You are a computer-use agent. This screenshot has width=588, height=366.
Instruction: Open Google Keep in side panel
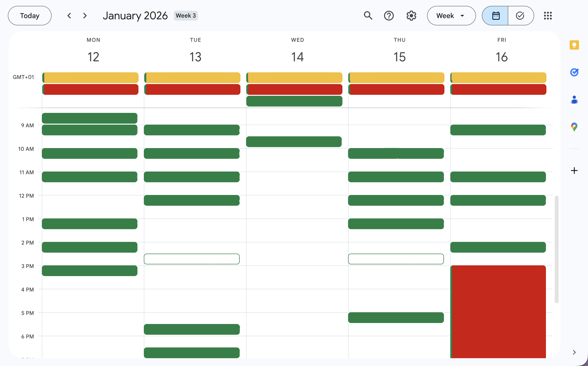click(574, 45)
